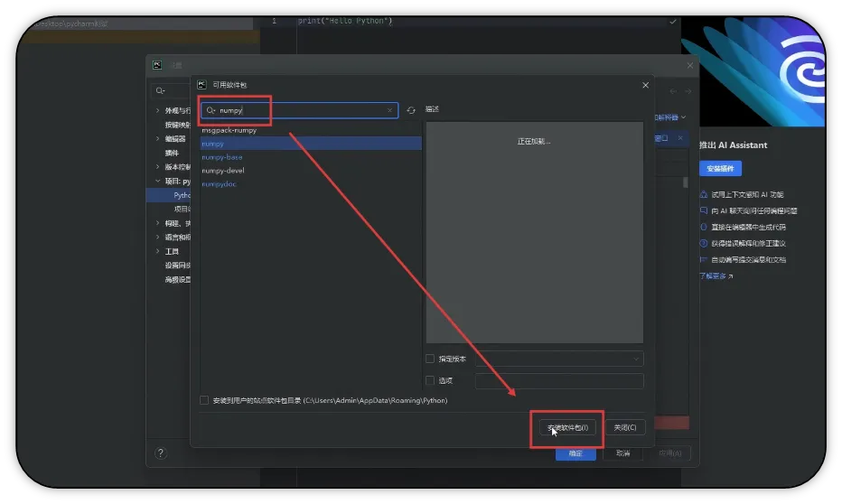
Task: Click the error explanation feature icon
Action: pyautogui.click(x=704, y=243)
